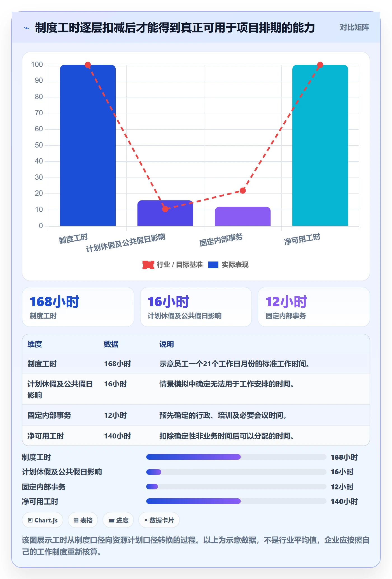Screen dimensions: 392x579
Task: Click the diamond icon in 数据卡片 chip
Action: 146,520
